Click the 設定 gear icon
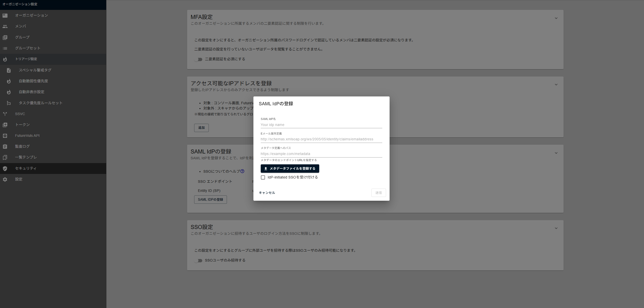This screenshot has width=644, height=308. click(x=5, y=179)
